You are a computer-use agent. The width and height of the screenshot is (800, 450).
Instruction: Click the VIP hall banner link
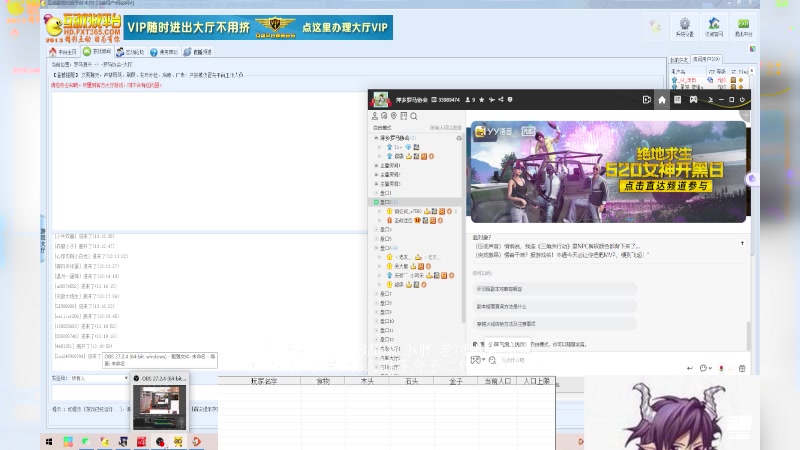pos(258,27)
